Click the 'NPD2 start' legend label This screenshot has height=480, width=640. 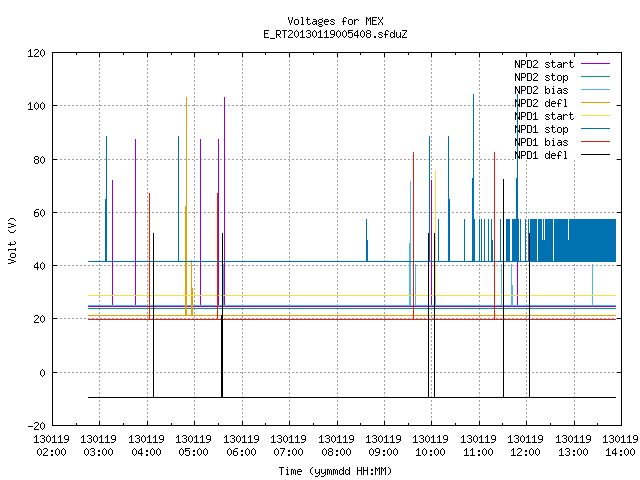coord(544,64)
